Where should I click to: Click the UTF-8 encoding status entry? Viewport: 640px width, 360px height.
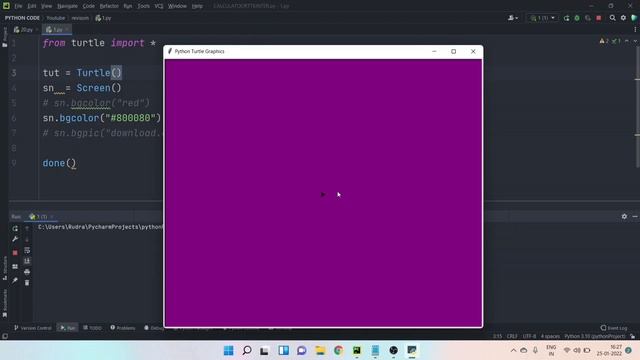[529, 336]
